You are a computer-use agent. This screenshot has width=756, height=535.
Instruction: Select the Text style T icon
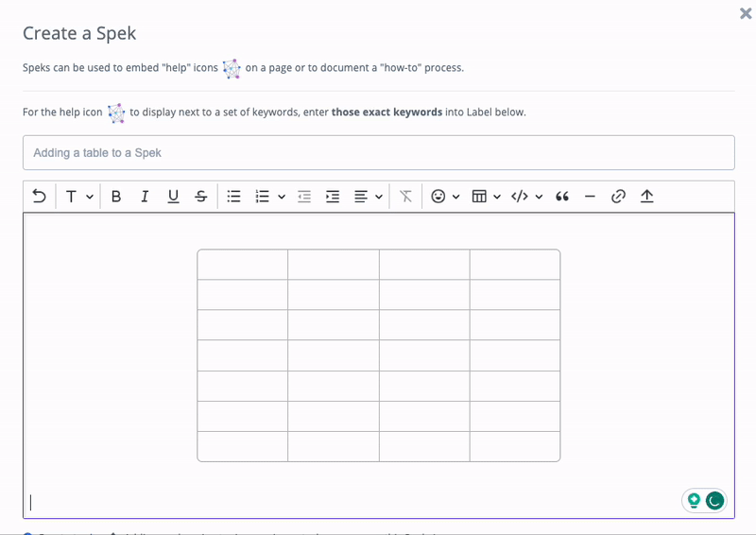coord(71,197)
